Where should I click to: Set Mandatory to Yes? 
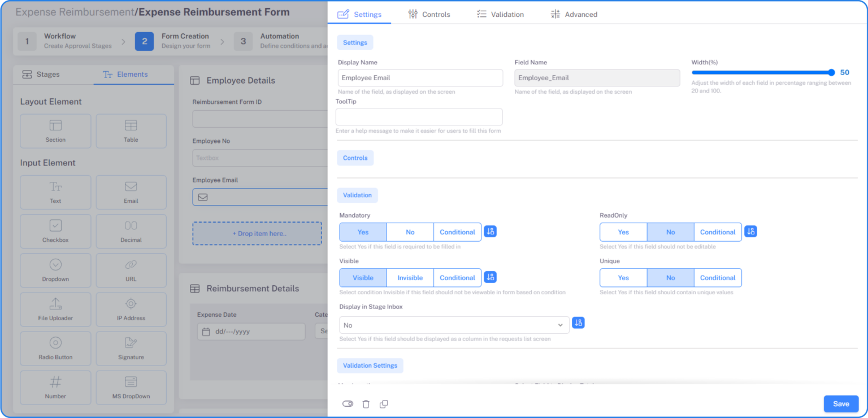click(x=362, y=232)
